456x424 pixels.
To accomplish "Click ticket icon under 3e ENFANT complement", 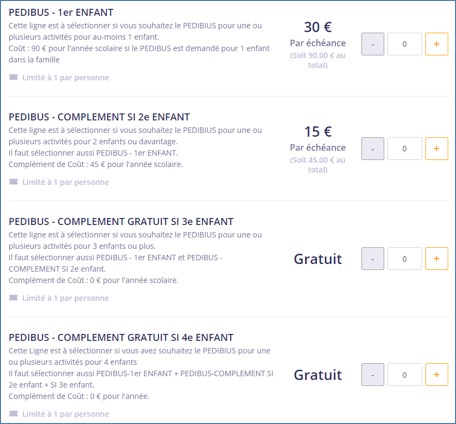I will coord(13,298).
